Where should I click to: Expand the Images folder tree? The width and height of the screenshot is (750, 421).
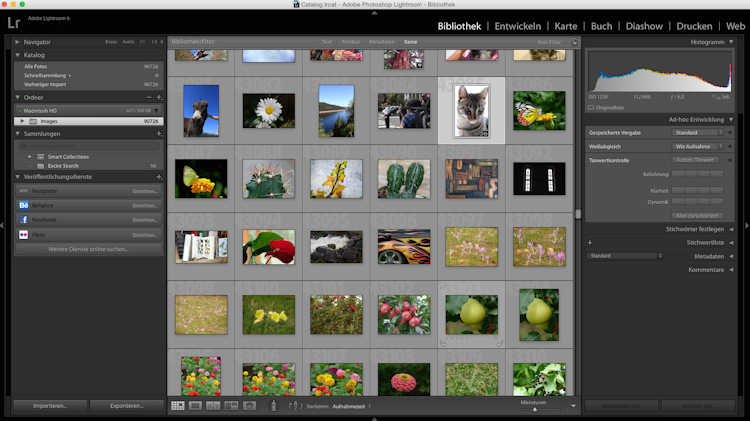(21, 121)
